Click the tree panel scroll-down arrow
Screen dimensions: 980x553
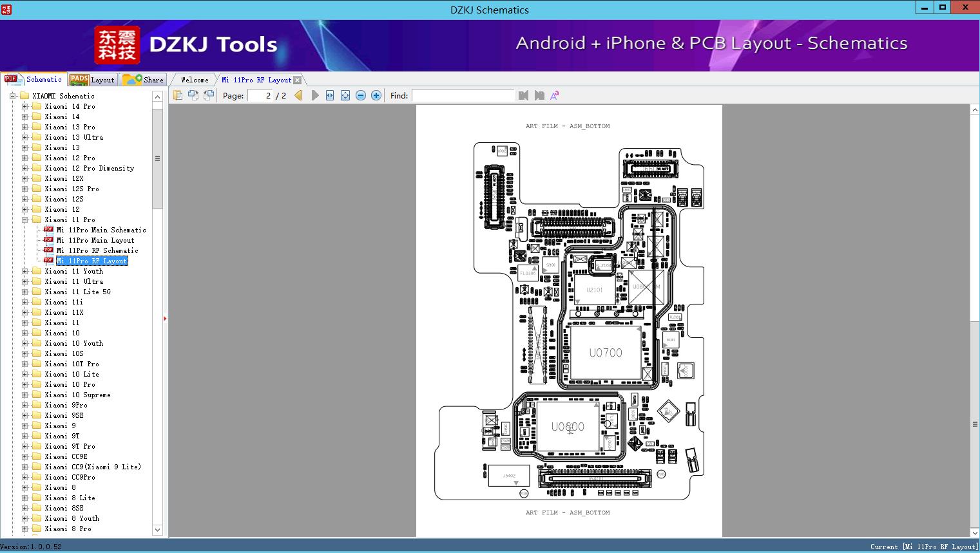tap(157, 530)
